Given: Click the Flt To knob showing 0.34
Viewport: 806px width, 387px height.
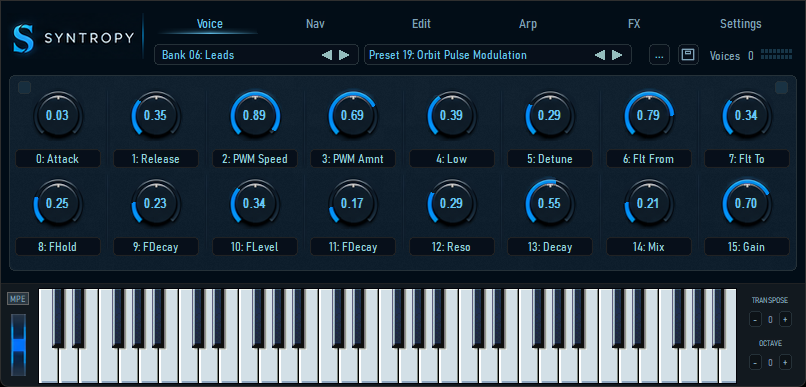Looking at the screenshot, I should tap(746, 115).
